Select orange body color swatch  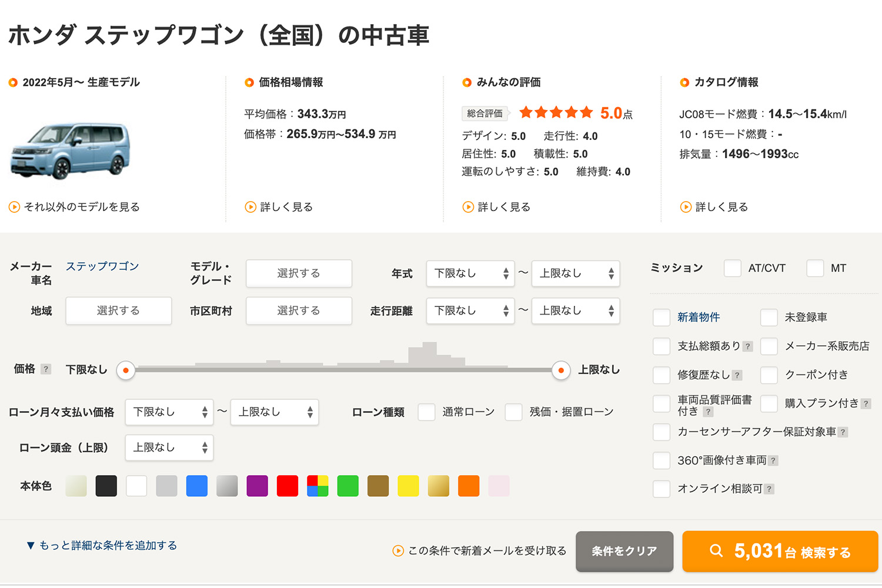click(469, 486)
